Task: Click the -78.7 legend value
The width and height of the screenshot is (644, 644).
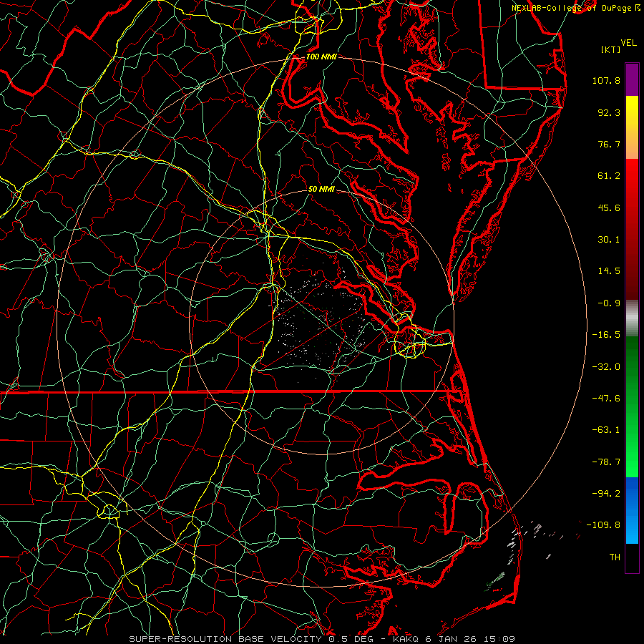Action: tap(606, 462)
